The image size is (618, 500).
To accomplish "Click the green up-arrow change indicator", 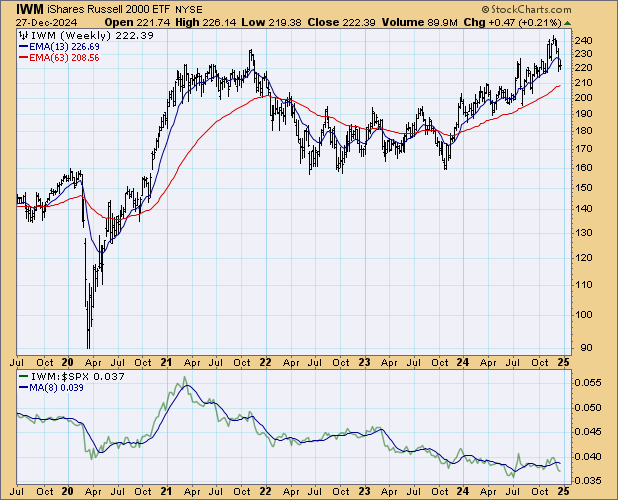I will 567,23.
